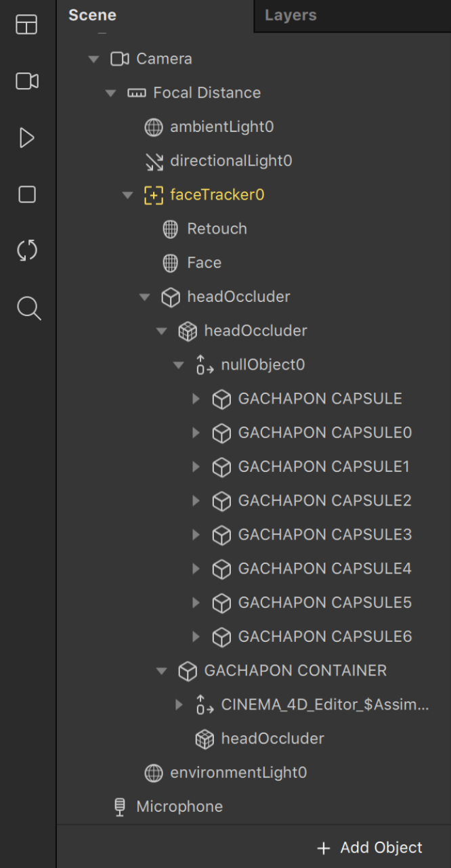Screen dimensions: 451x868
Task: Collapse the Camera tree node
Action: pyautogui.click(x=93, y=59)
